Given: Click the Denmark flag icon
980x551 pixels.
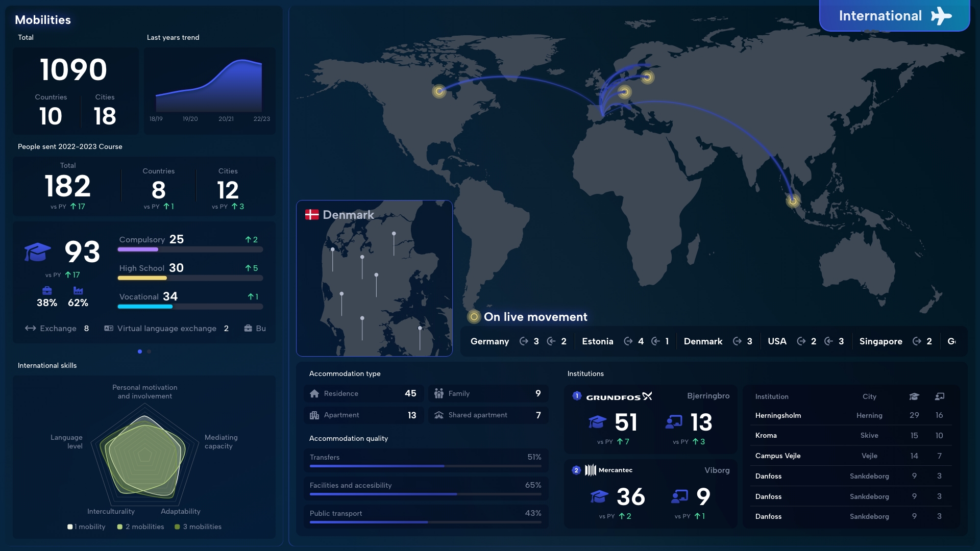Looking at the screenshot, I should coord(312,215).
